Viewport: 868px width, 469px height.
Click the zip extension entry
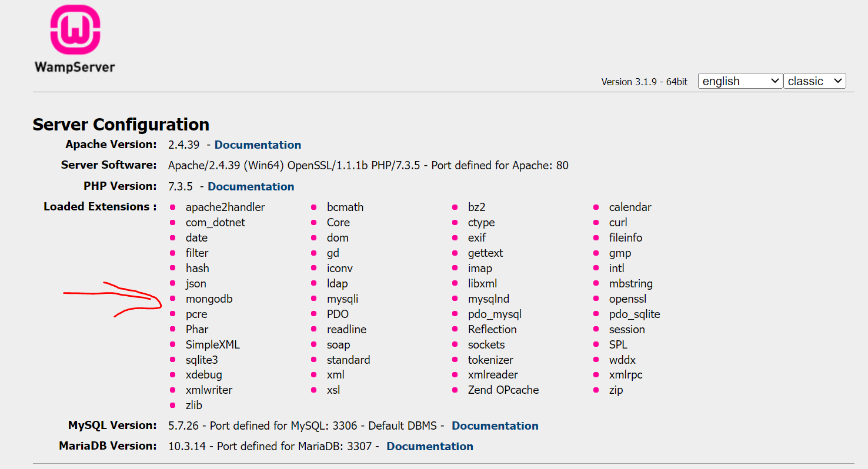pyautogui.click(x=616, y=390)
